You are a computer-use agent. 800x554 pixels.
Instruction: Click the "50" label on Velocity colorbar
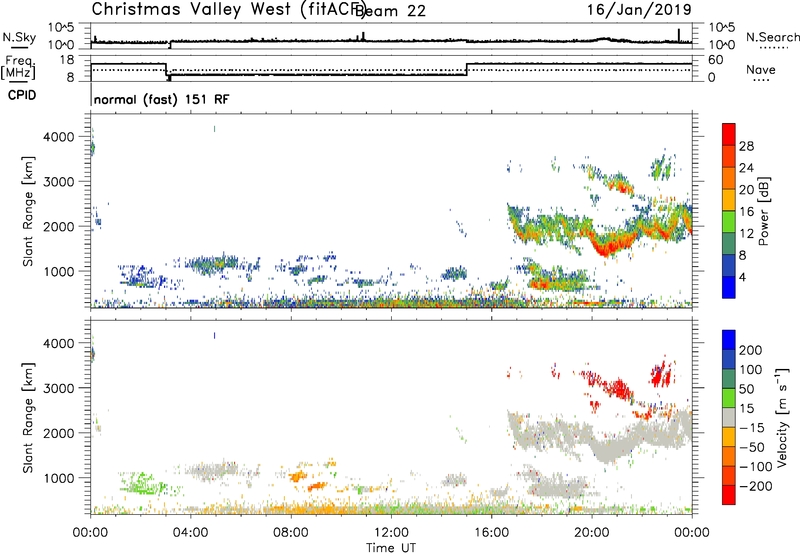(746, 389)
